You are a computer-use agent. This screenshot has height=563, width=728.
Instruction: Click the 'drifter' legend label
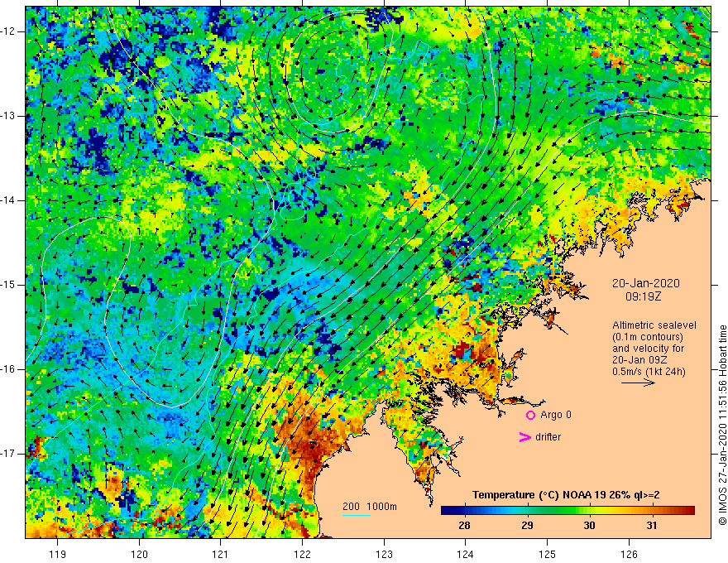pyautogui.click(x=548, y=437)
